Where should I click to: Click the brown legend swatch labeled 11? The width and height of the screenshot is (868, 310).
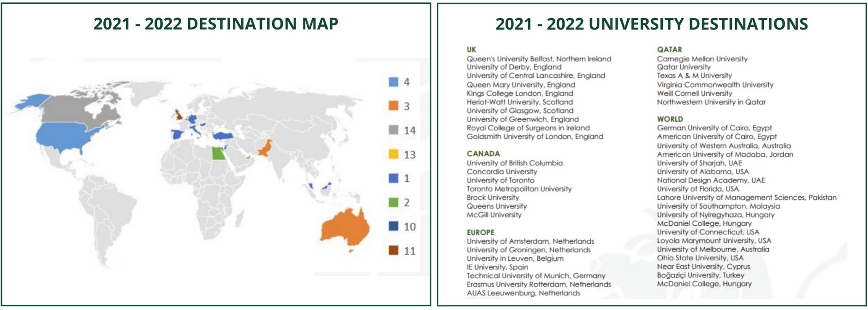coord(393,251)
